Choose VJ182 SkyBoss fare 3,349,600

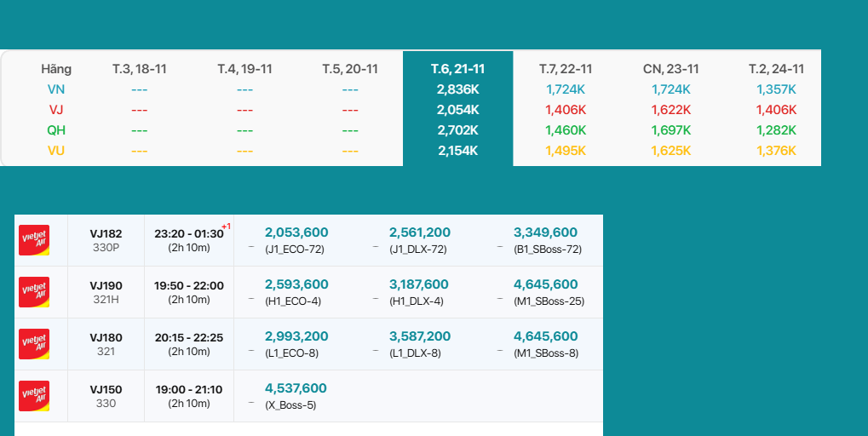pyautogui.click(x=545, y=232)
